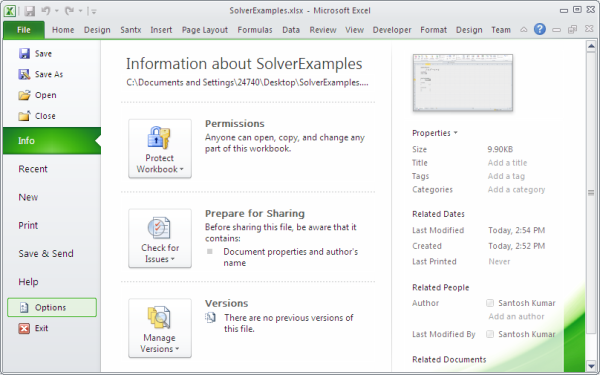Select the Info backstage section
600x375 pixels.
52,141
